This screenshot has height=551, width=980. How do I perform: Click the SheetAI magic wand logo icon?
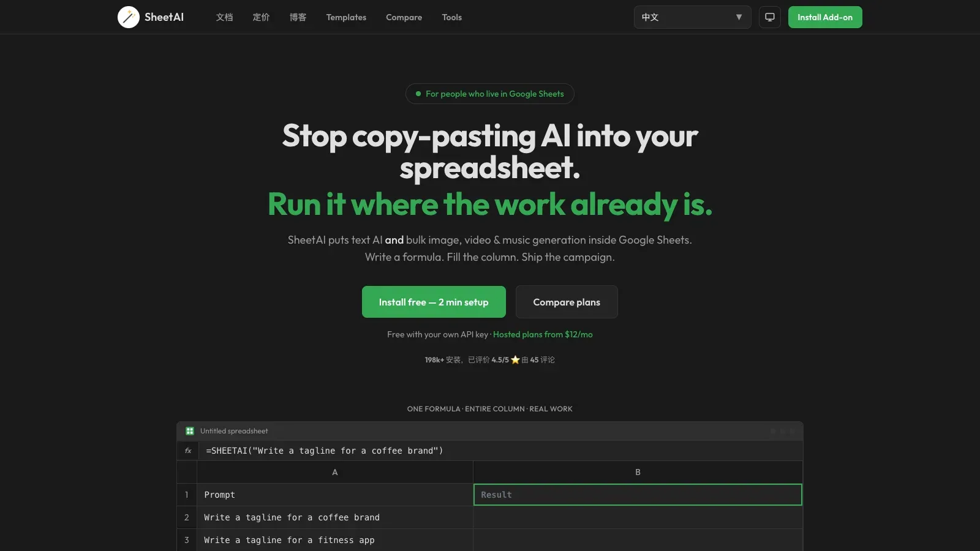129,17
